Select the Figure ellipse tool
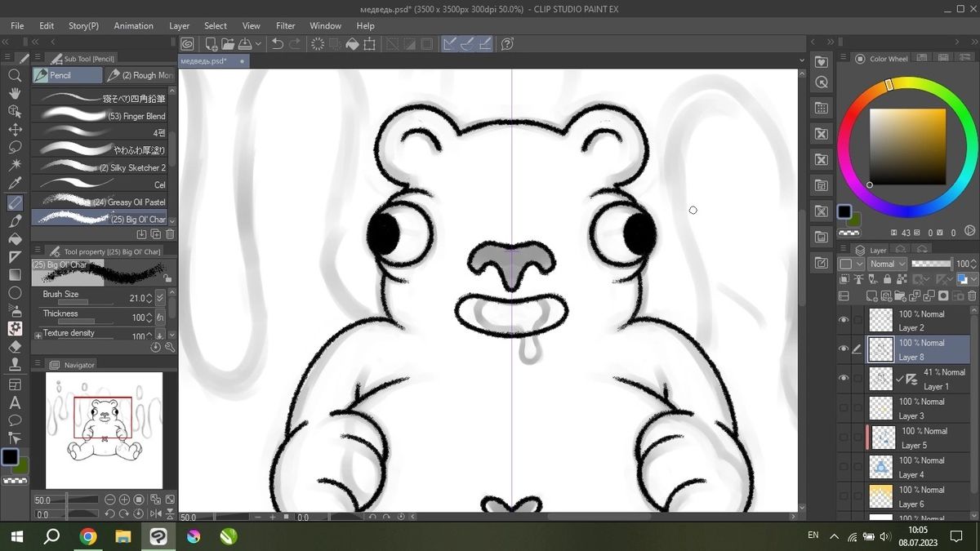The width and height of the screenshot is (980, 551). 15,293
